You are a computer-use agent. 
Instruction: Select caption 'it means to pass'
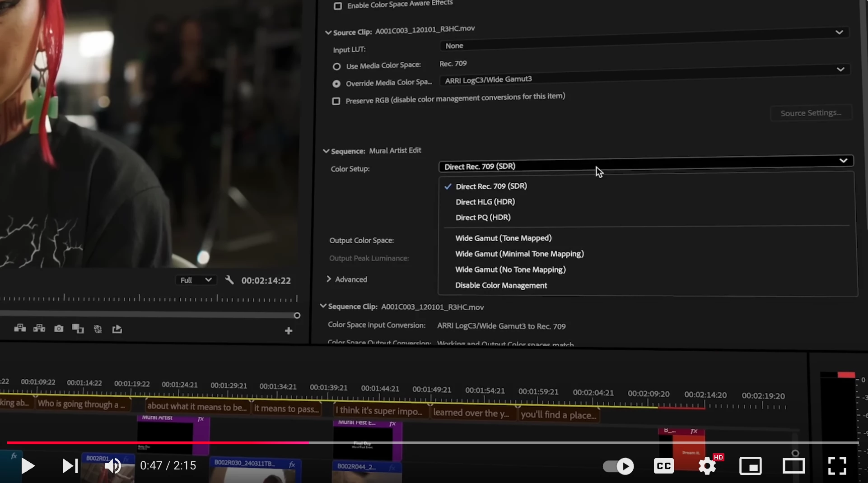coord(286,409)
